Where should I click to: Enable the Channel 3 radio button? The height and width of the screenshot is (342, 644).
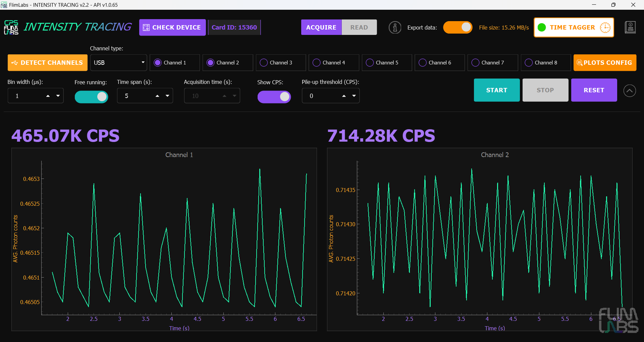pos(264,63)
